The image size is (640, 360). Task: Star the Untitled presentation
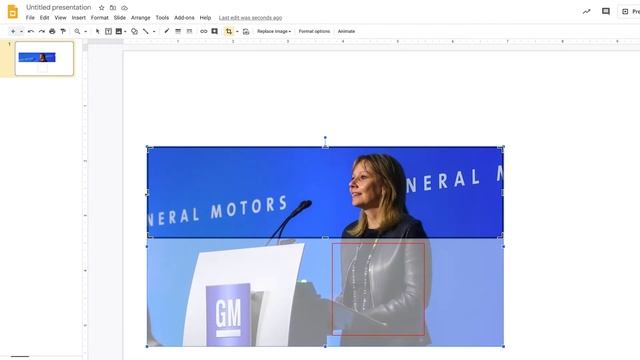(x=102, y=8)
